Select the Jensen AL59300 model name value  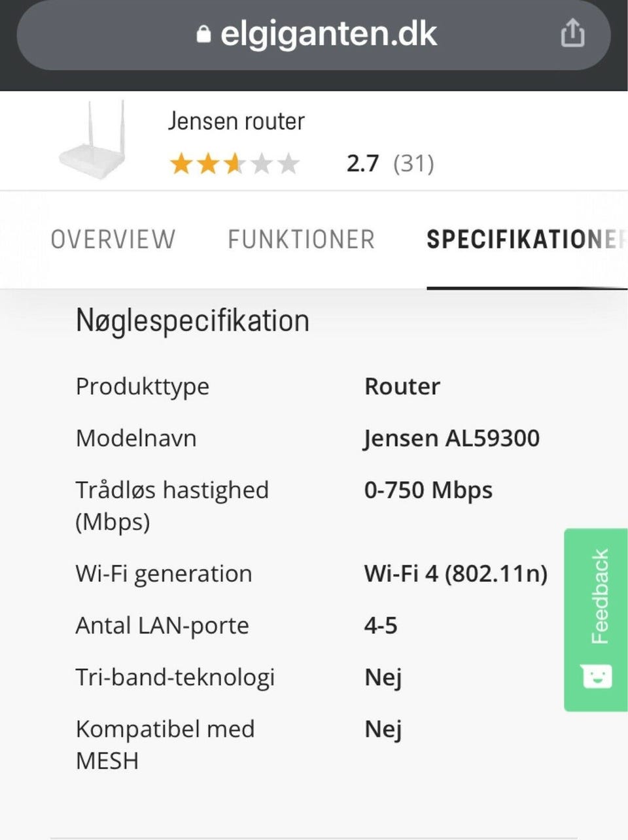coord(451,438)
